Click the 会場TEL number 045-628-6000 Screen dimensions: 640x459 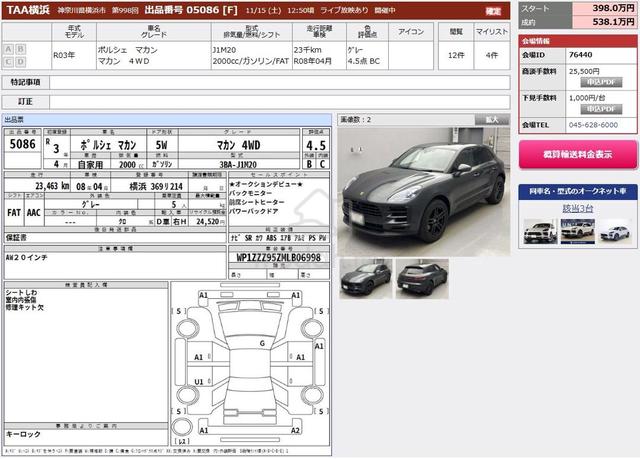pos(593,125)
